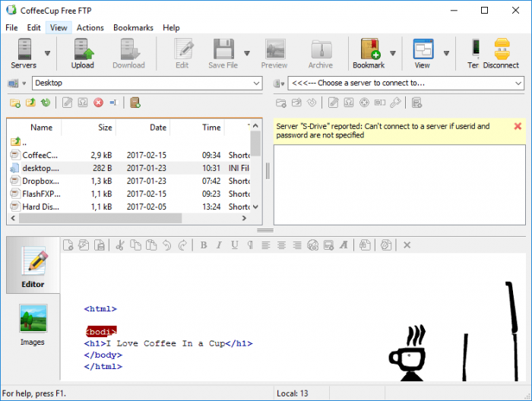Viewport: 532px width, 401px height.
Task: Redo edit in editor toolbar
Action: pyautogui.click(x=182, y=245)
